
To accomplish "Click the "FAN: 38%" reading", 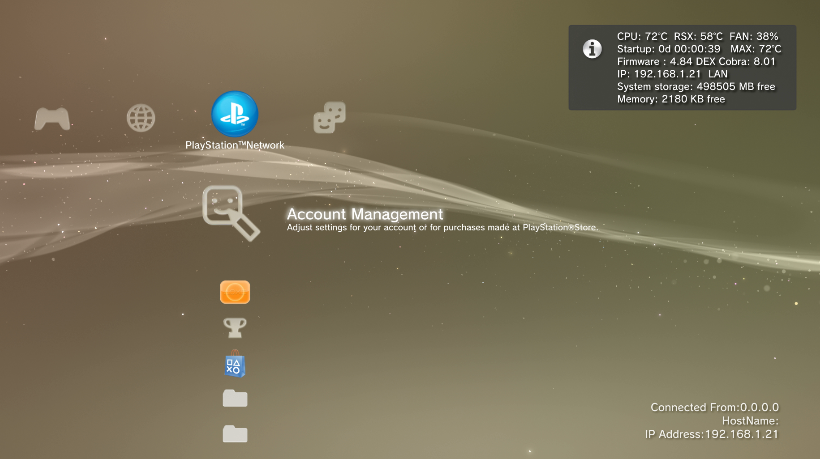I will (754, 37).
